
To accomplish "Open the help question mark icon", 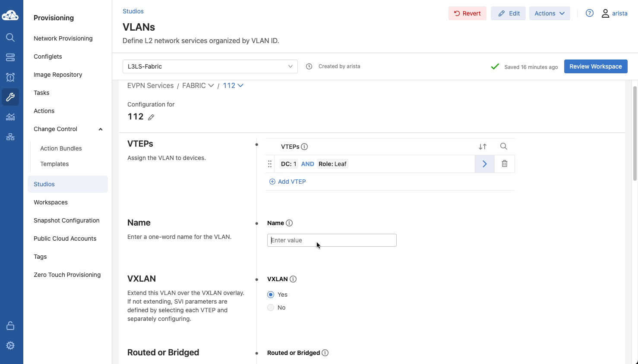I will [589, 13].
